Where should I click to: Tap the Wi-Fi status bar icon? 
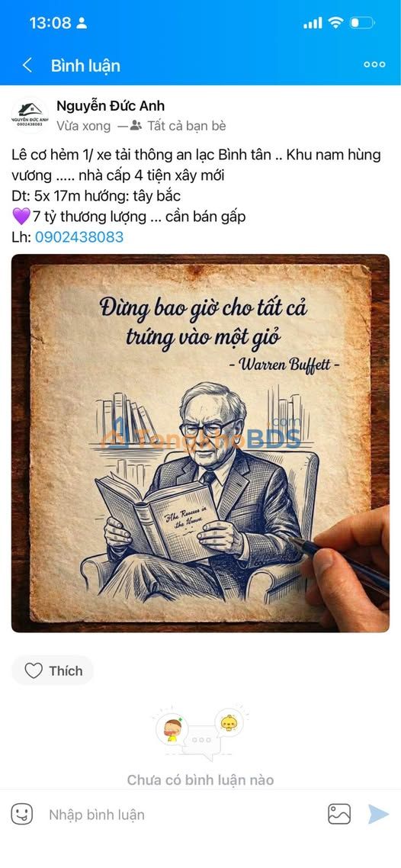[335, 23]
